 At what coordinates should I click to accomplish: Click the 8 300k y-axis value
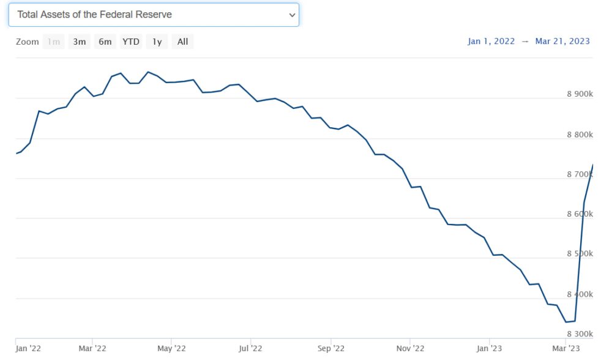pos(580,334)
